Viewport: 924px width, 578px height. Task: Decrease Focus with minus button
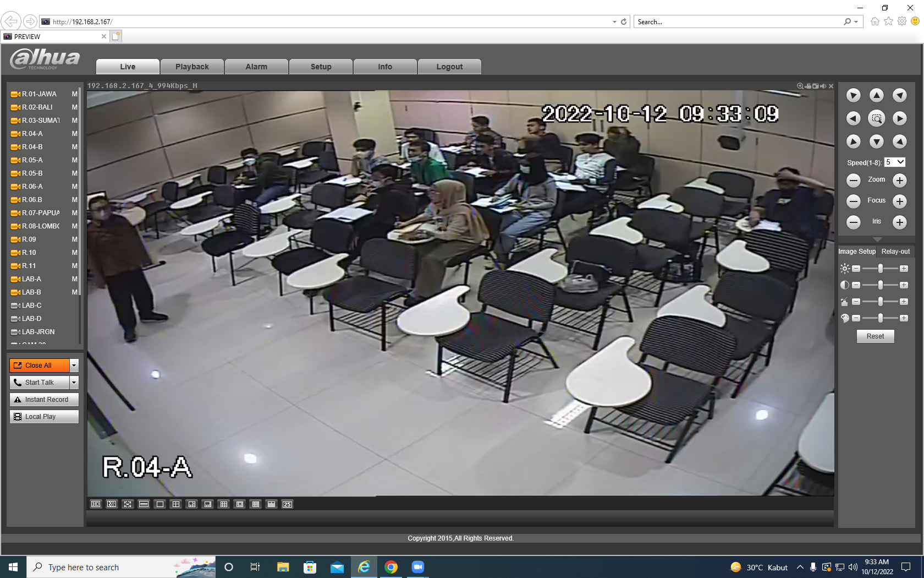point(853,201)
